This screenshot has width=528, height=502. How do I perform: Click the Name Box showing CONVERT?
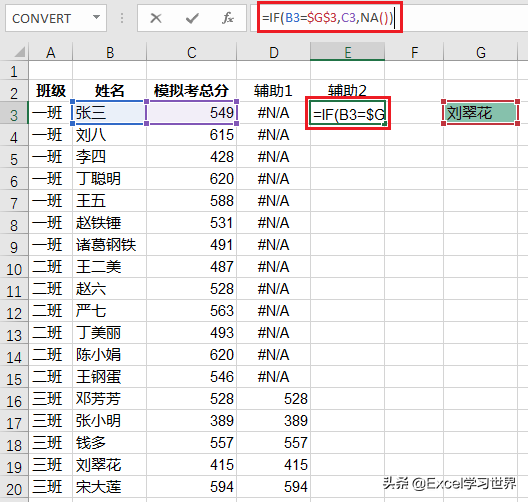pos(56,18)
